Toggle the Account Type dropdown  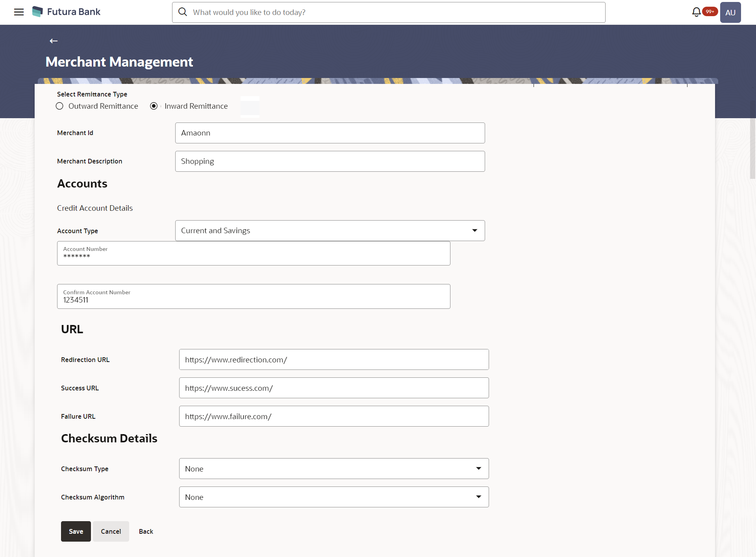click(x=475, y=230)
